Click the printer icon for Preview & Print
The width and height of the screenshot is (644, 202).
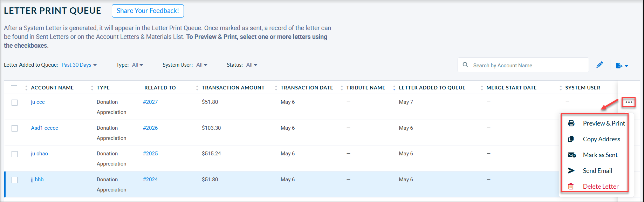(x=571, y=123)
